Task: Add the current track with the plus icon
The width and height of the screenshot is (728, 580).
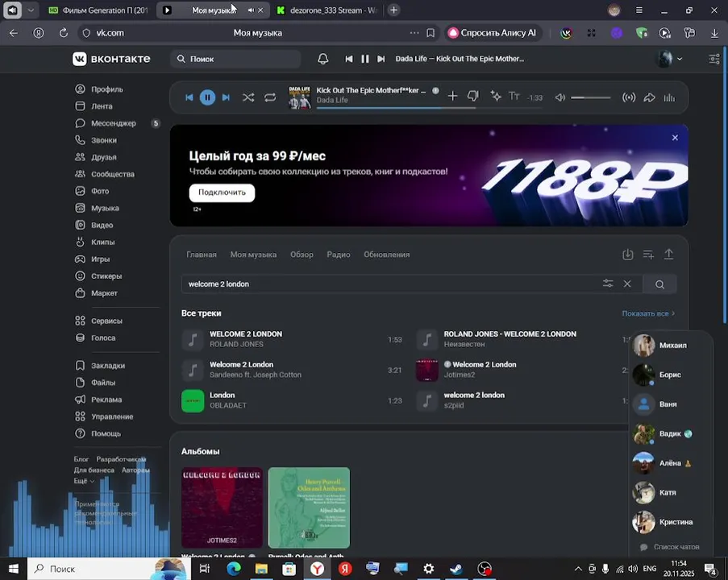Action: 452,96
